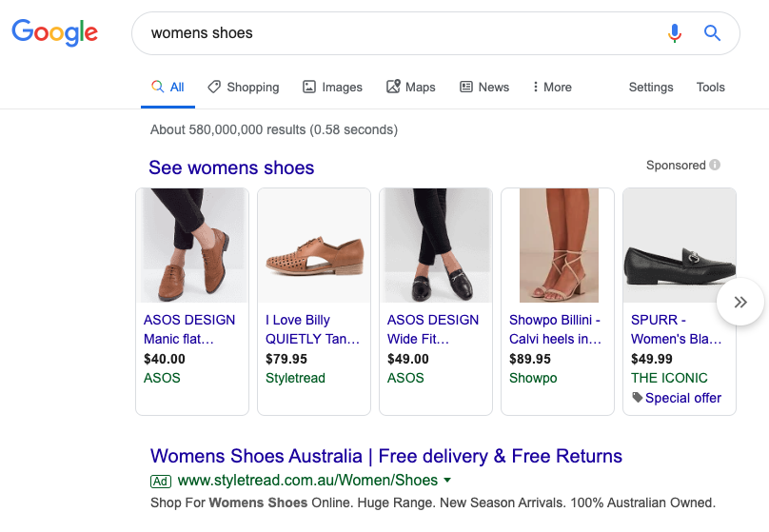Image resolution: width=769 pixels, height=532 pixels.
Task: Expand the dropdown arrow after styletread URL
Action: pos(446,480)
